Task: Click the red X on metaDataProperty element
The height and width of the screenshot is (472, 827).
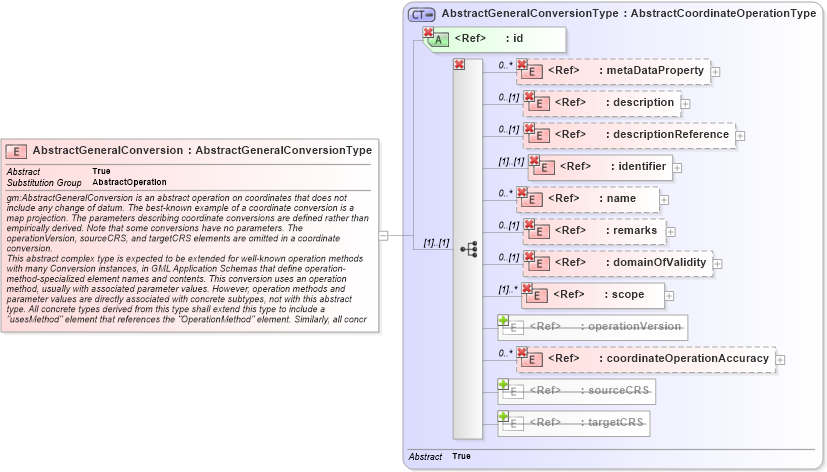Action: click(x=522, y=64)
